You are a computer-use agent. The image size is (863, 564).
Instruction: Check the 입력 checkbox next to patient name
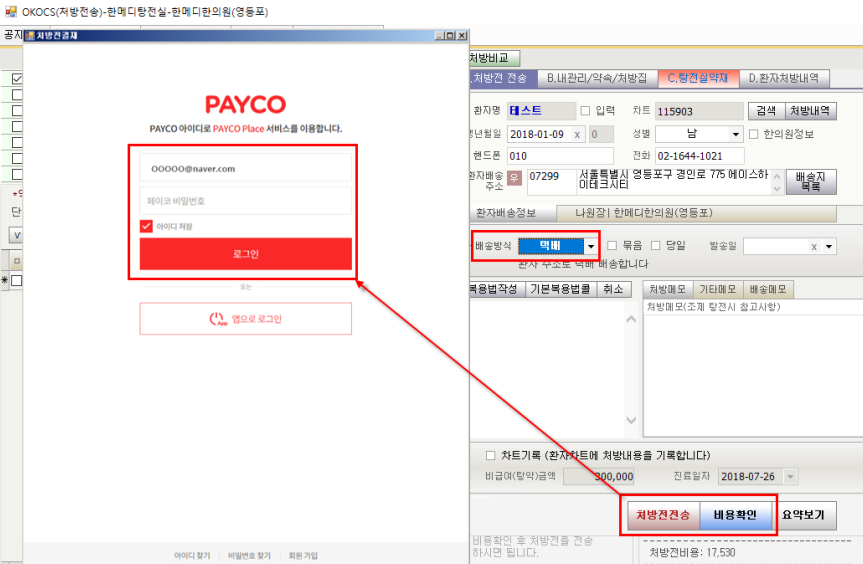585,111
